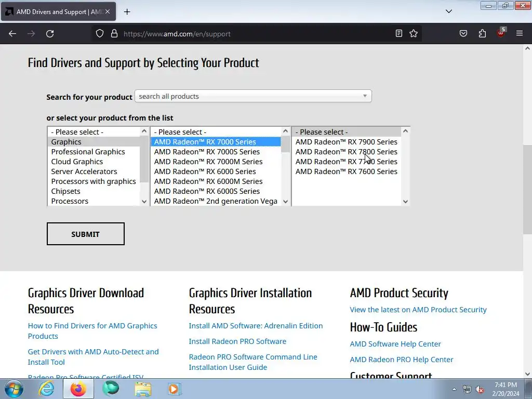532x399 pixels.
Task: Reload the page with the refresh icon
Action: pyautogui.click(x=50, y=34)
